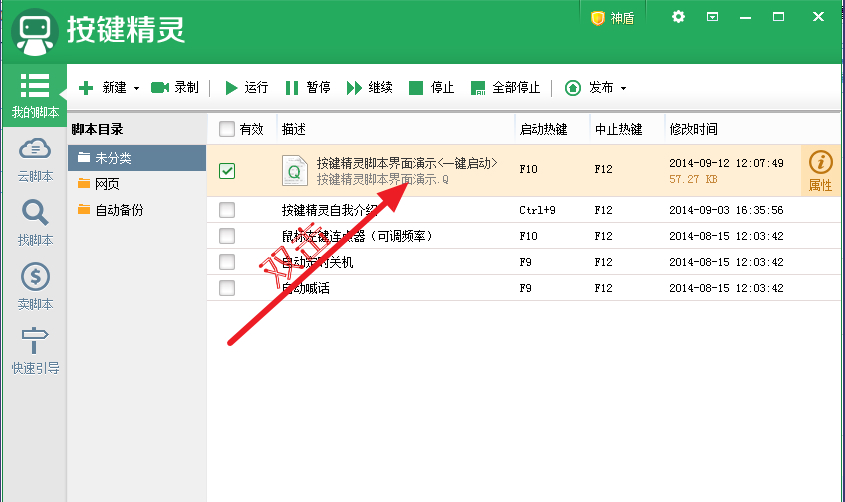Select the 鼠标左键连点器 script row
This screenshot has width=845, height=502.
(x=523, y=236)
